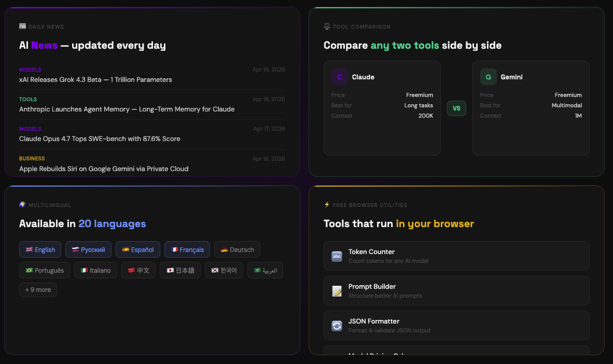613x364 pixels.
Task: Click the scales icon beside Tool Comparison
Action: 327,26
